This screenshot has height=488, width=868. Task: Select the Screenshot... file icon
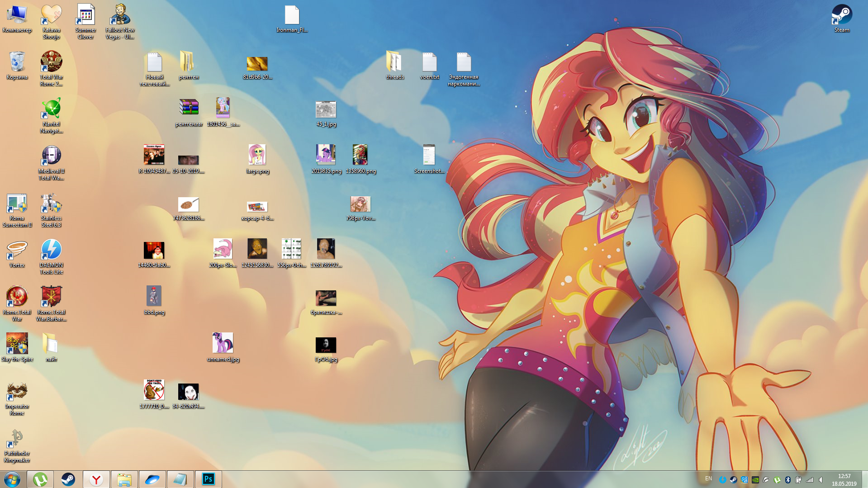click(429, 160)
